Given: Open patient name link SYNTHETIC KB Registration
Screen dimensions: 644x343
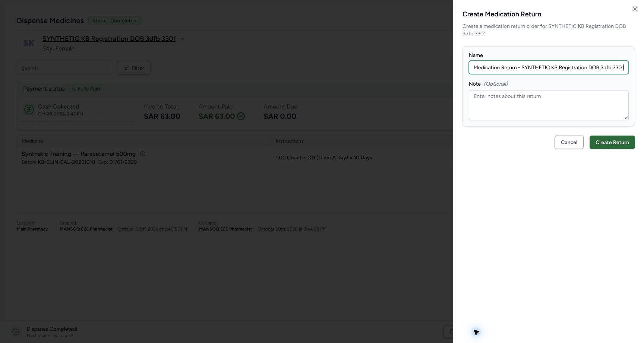Looking at the screenshot, I should pos(109,39).
